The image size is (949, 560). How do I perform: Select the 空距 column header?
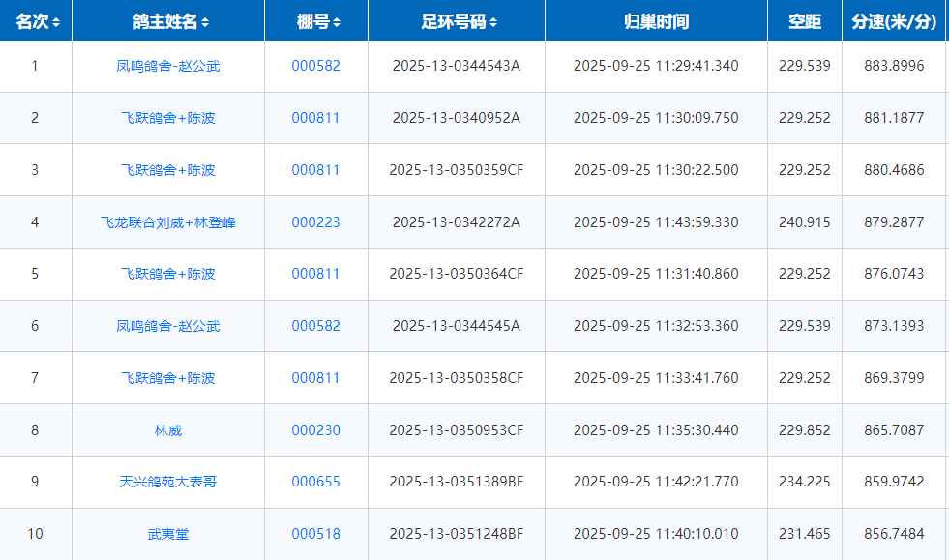[804, 21]
